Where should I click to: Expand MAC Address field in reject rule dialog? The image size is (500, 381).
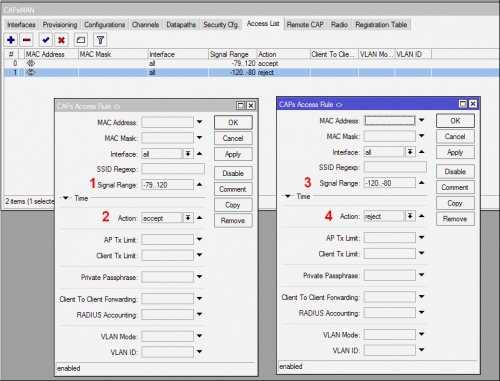pyautogui.click(x=422, y=120)
